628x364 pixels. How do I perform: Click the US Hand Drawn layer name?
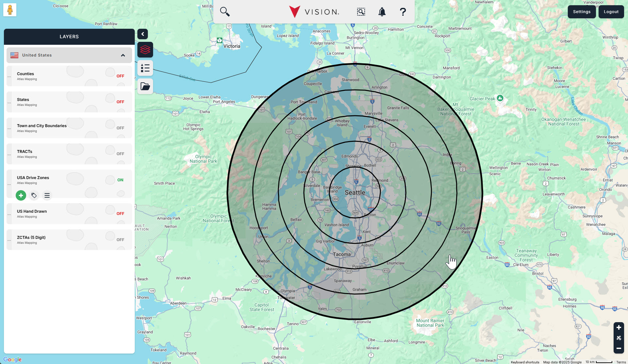pos(32,211)
